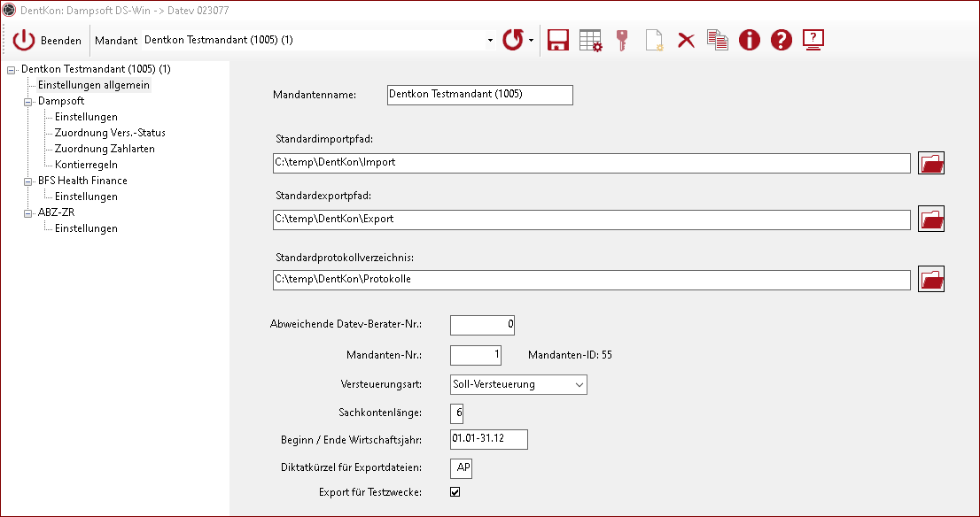Click the Standardimportpfad text field
Screen dimensions: 980x517
pyautogui.click(x=591, y=163)
